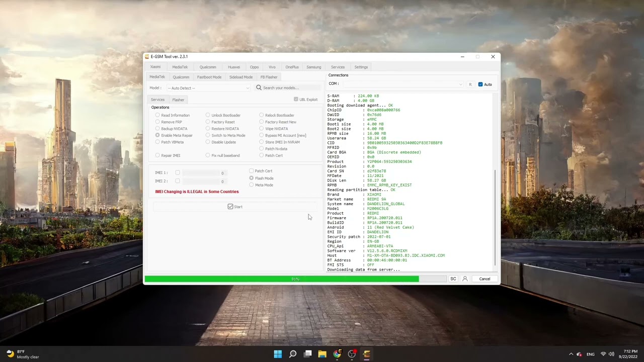The image size is (644, 362).
Task: Click the 'Downloading data from server...' log line
Action: pos(363,269)
